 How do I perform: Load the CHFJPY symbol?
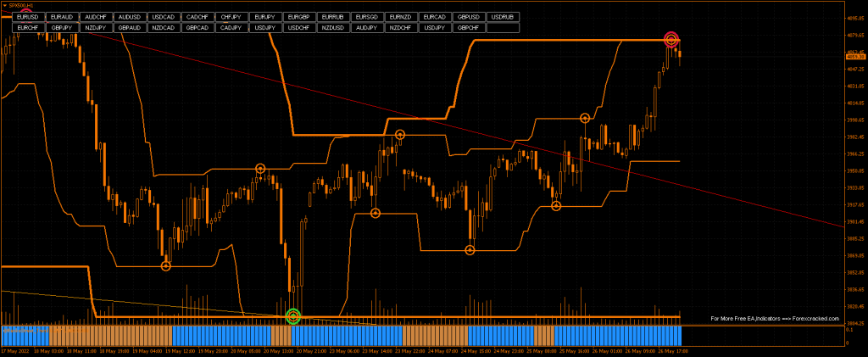pyautogui.click(x=231, y=17)
